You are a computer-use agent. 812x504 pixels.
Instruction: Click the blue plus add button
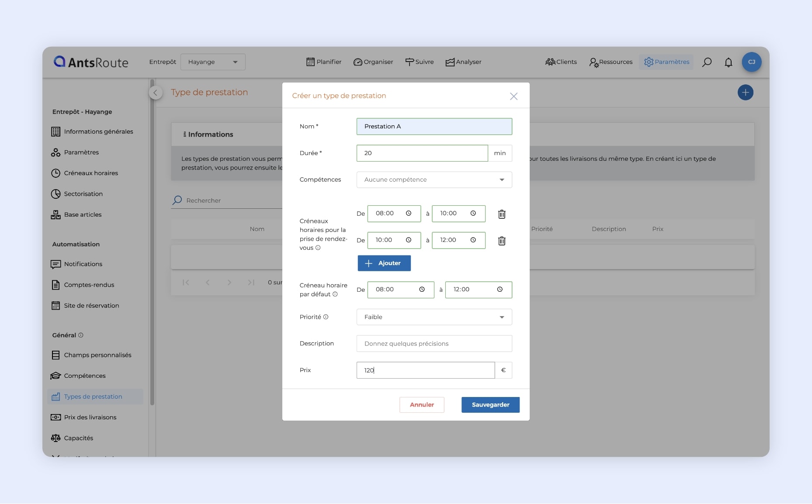(745, 92)
